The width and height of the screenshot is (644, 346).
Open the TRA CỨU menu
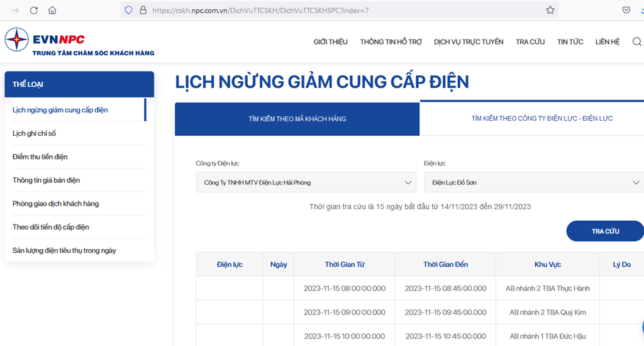click(530, 42)
